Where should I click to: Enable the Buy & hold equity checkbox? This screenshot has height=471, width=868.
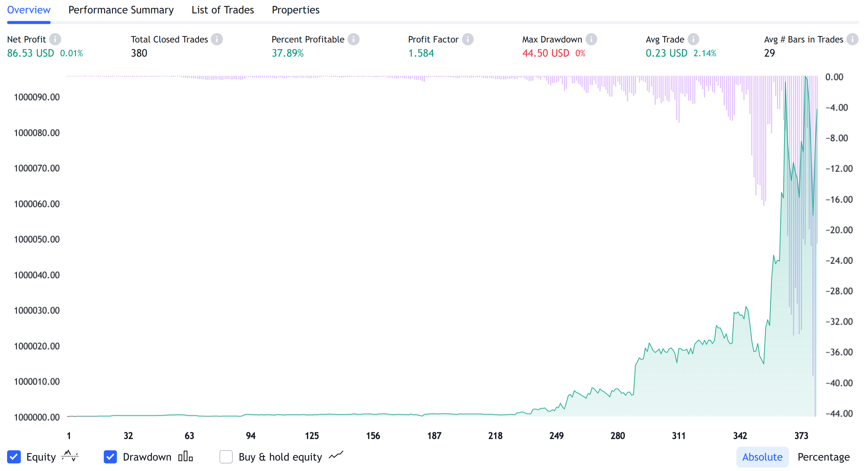226,457
